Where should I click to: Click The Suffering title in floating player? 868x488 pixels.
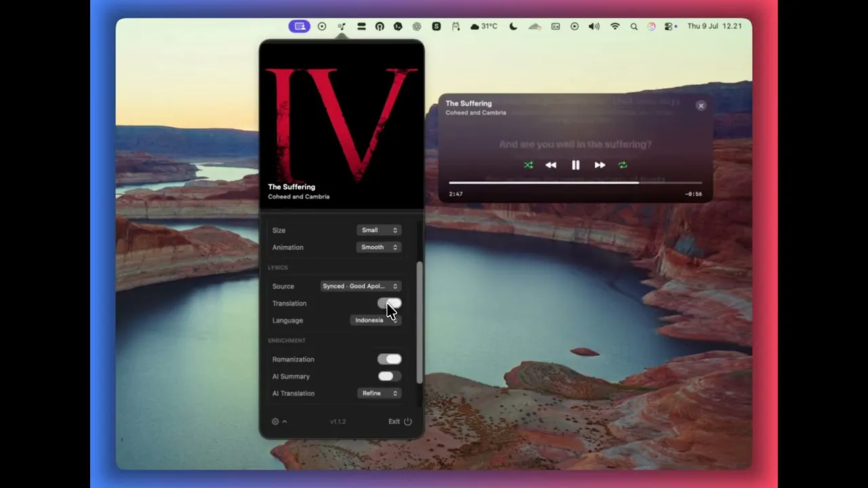[x=469, y=104]
